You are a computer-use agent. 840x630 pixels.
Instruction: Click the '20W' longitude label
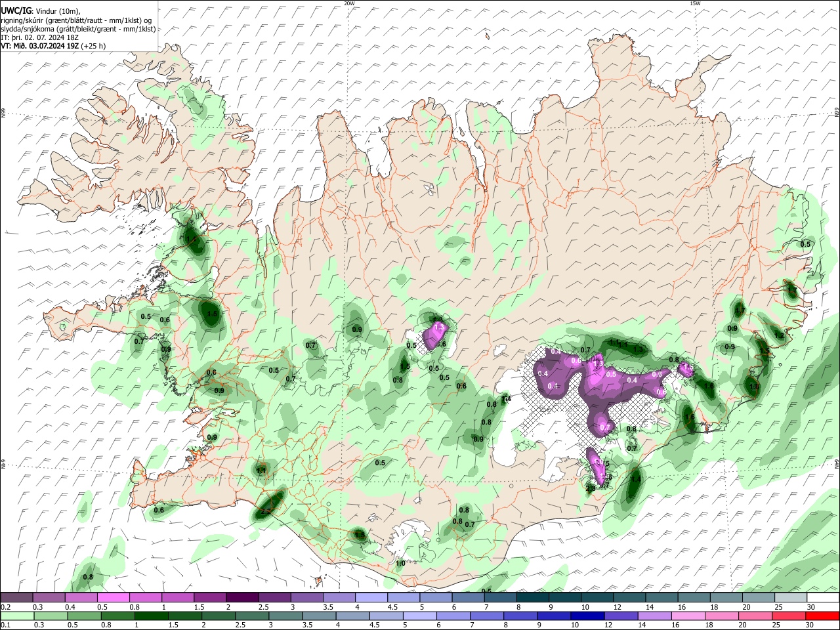pos(349,3)
